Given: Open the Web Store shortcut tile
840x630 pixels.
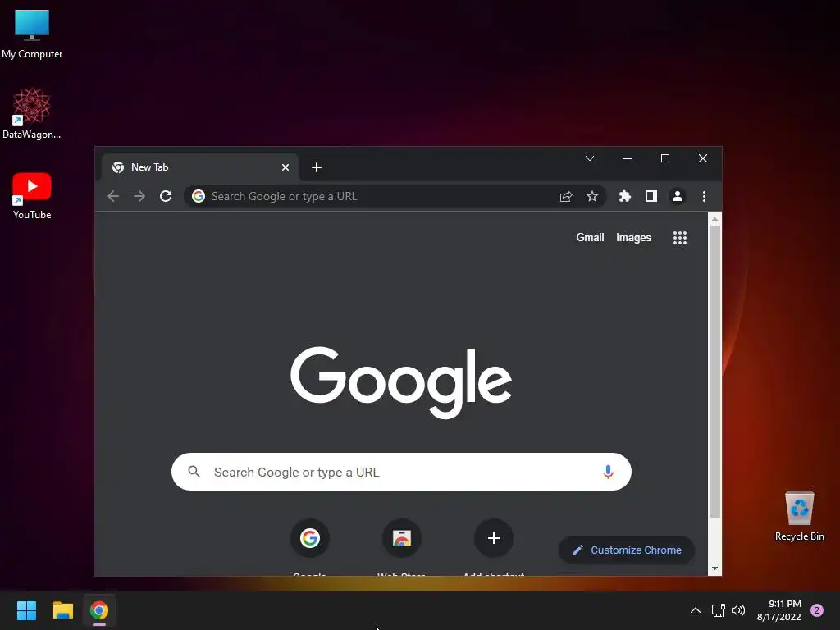Looking at the screenshot, I should [x=402, y=538].
